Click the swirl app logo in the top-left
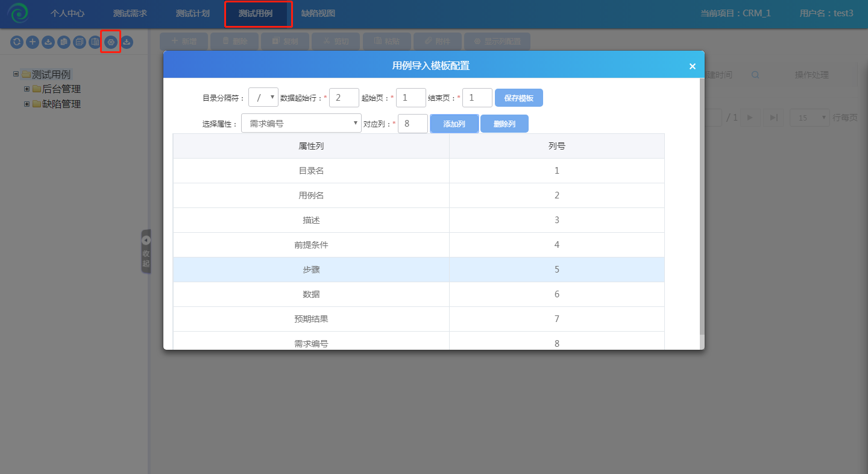 tap(18, 13)
